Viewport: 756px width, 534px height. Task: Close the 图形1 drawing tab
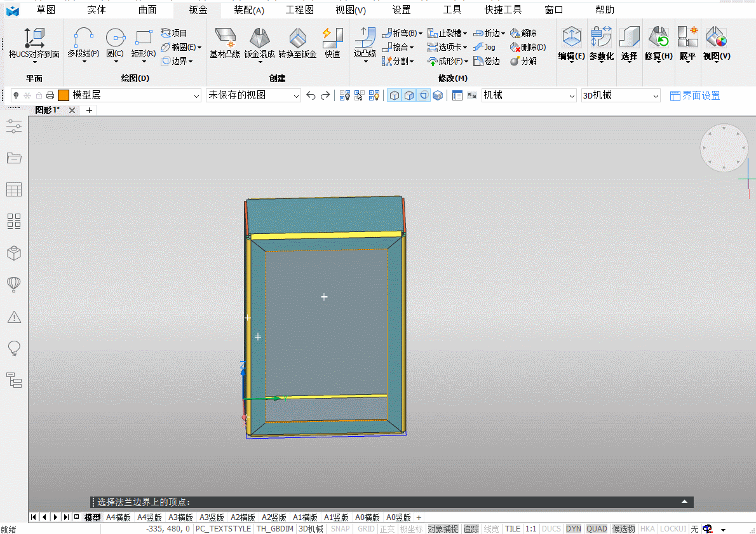(72, 110)
